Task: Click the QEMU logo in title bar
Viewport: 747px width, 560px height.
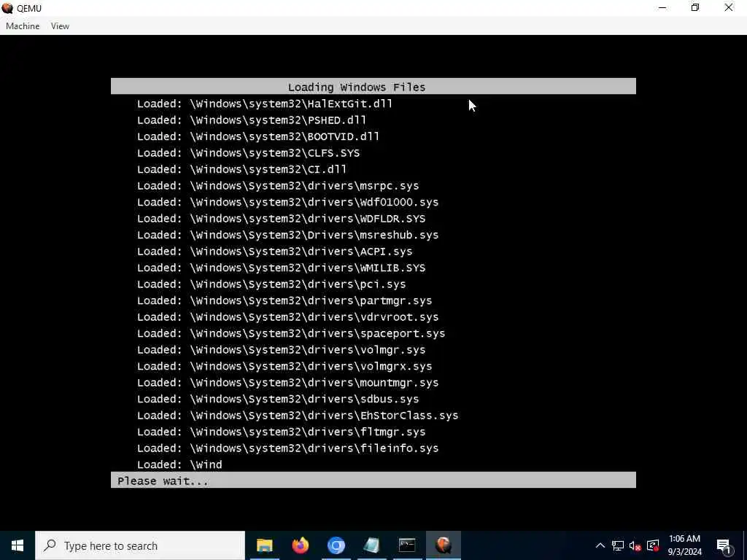Action: [x=7, y=8]
